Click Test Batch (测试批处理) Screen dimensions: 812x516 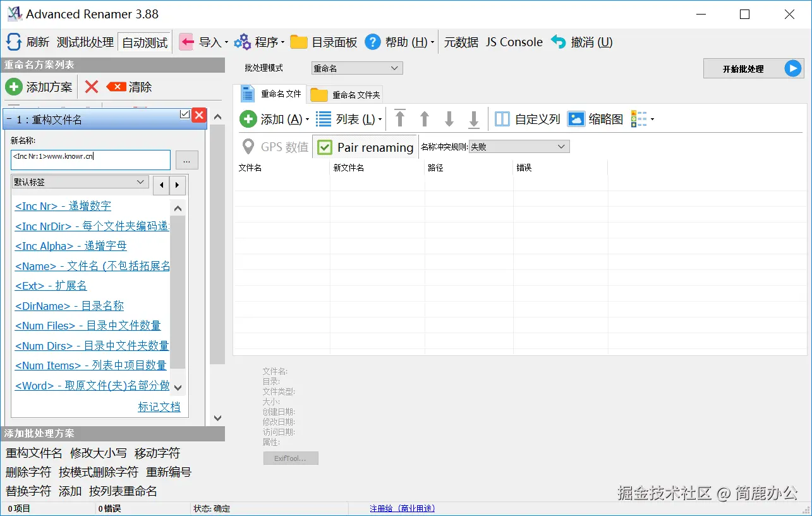point(85,42)
